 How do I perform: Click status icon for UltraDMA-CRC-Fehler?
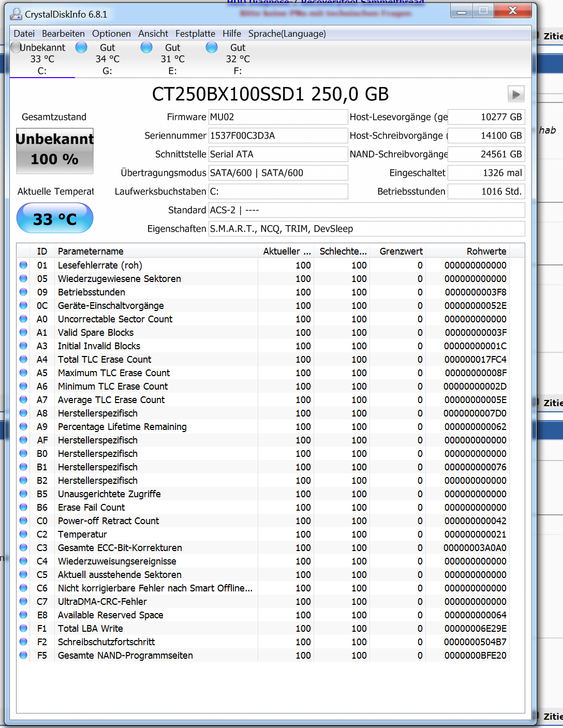click(x=23, y=601)
